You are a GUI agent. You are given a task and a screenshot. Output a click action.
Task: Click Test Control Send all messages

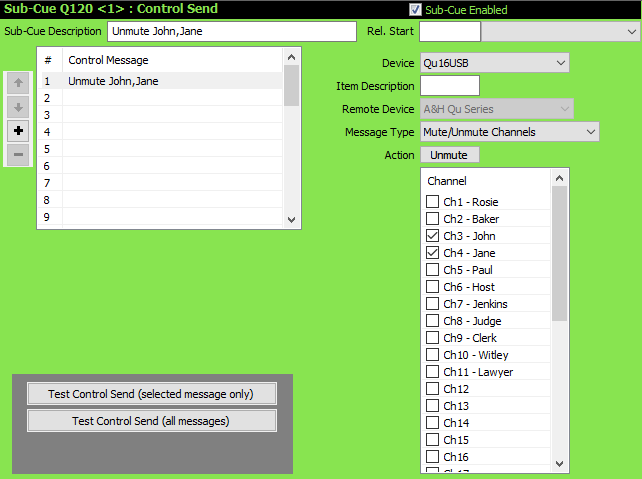coord(151,421)
